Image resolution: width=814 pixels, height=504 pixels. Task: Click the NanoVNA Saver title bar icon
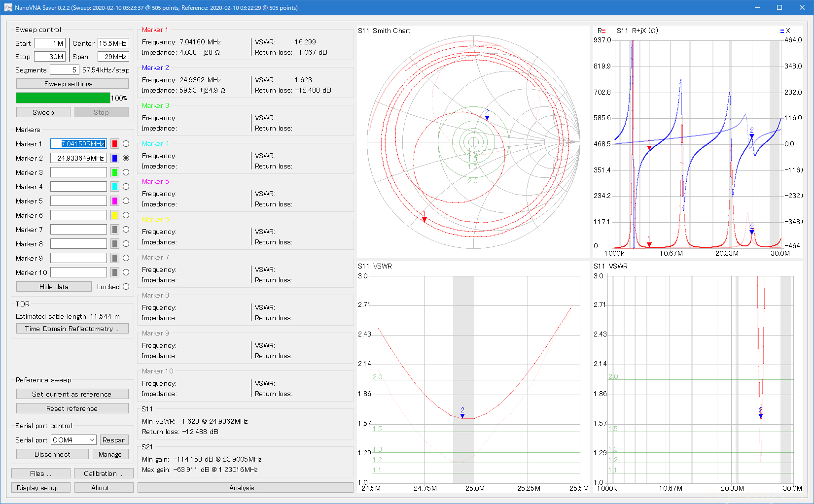(x=8, y=7)
